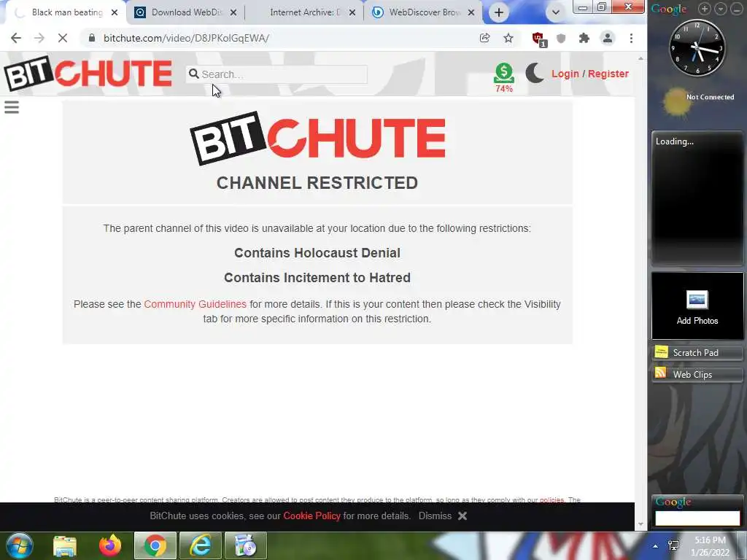
Task: Close the Black man beating tab
Action: 115,12
